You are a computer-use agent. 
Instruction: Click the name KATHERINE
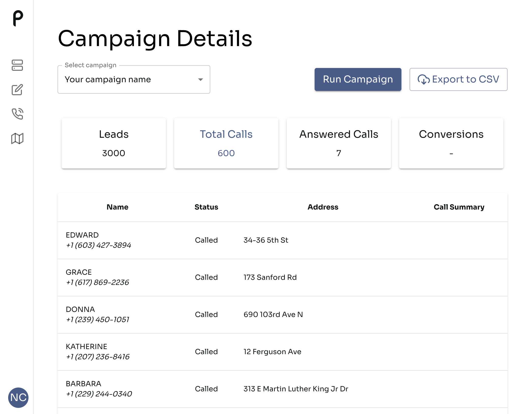pos(87,346)
